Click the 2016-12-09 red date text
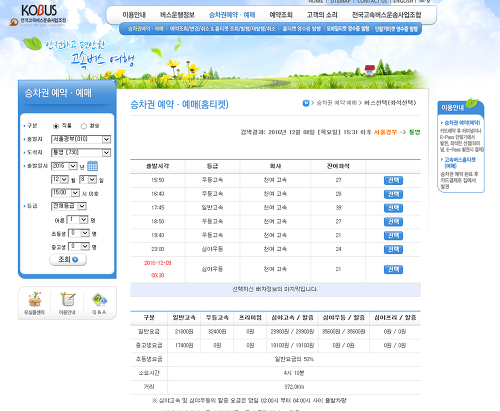 pyautogui.click(x=158, y=263)
